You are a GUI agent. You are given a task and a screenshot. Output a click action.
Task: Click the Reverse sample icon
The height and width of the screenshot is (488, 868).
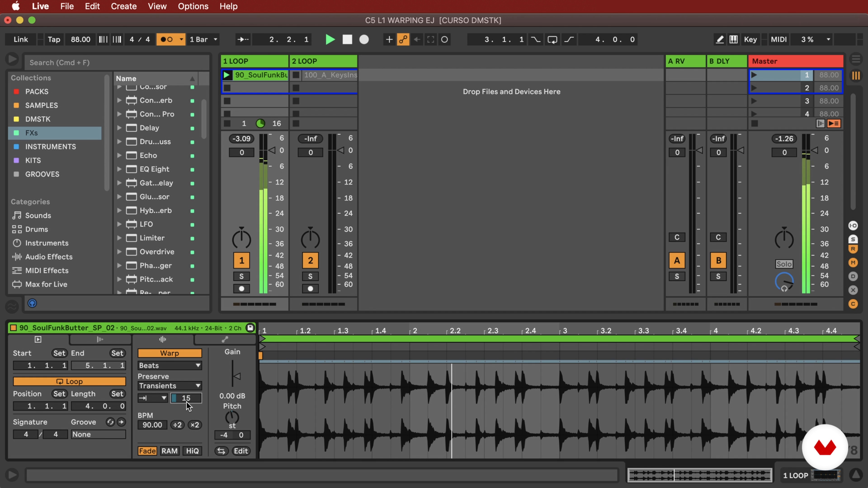(221, 451)
